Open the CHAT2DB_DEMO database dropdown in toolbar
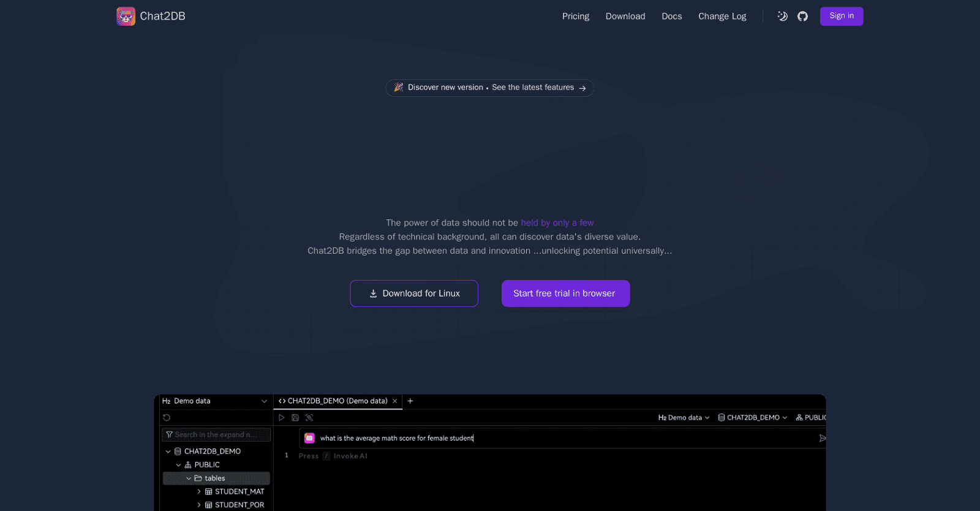 point(752,418)
